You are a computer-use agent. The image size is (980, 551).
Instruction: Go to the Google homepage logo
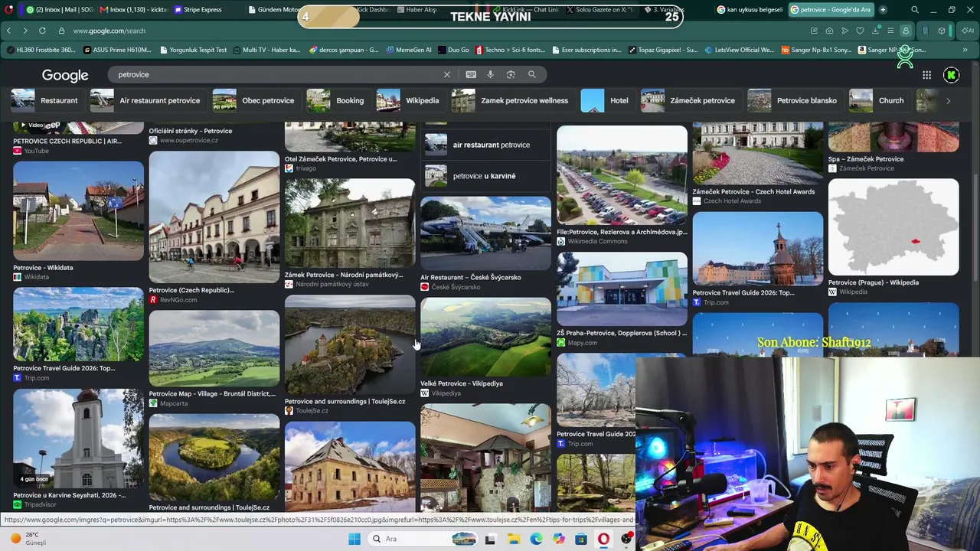[x=65, y=75]
